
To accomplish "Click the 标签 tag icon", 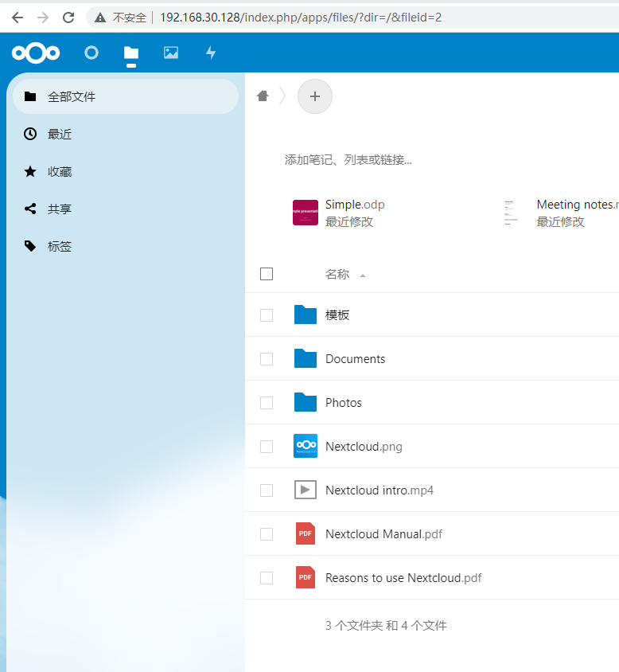I will 30,247.
